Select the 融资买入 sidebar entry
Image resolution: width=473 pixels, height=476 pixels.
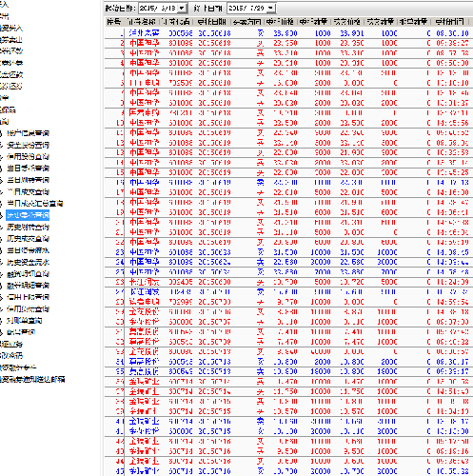click(x=11, y=28)
